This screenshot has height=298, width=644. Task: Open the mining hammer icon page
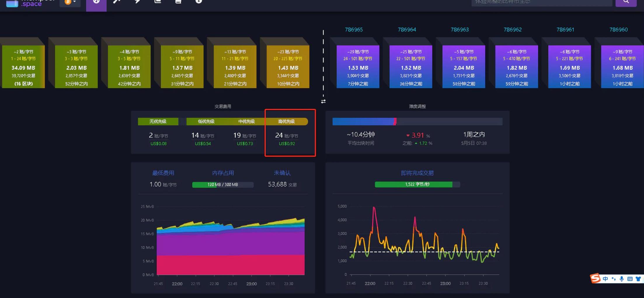coord(116,2)
